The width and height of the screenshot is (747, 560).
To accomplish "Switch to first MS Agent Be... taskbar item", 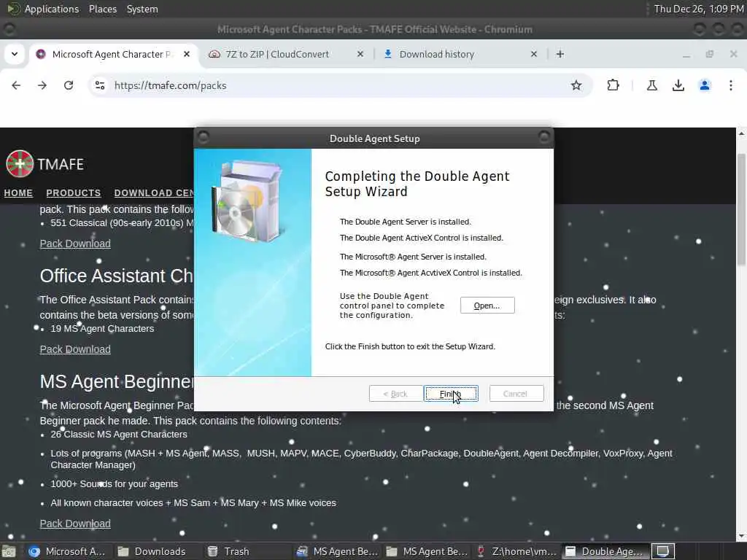I will tap(337, 551).
